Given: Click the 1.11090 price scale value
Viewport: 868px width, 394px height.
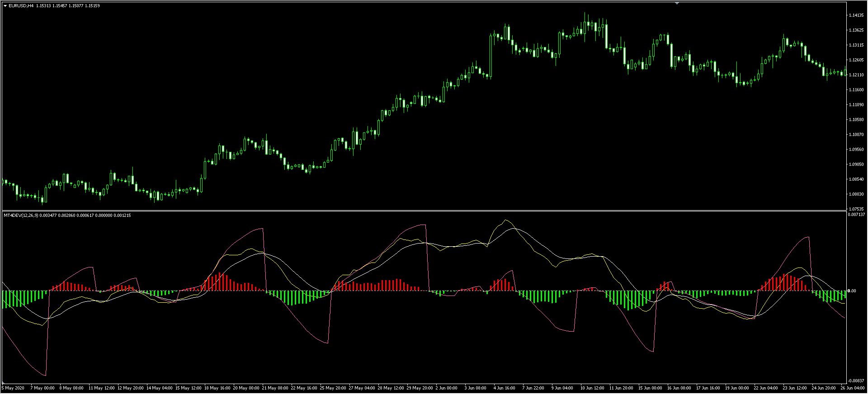Looking at the screenshot, I should (x=856, y=105).
